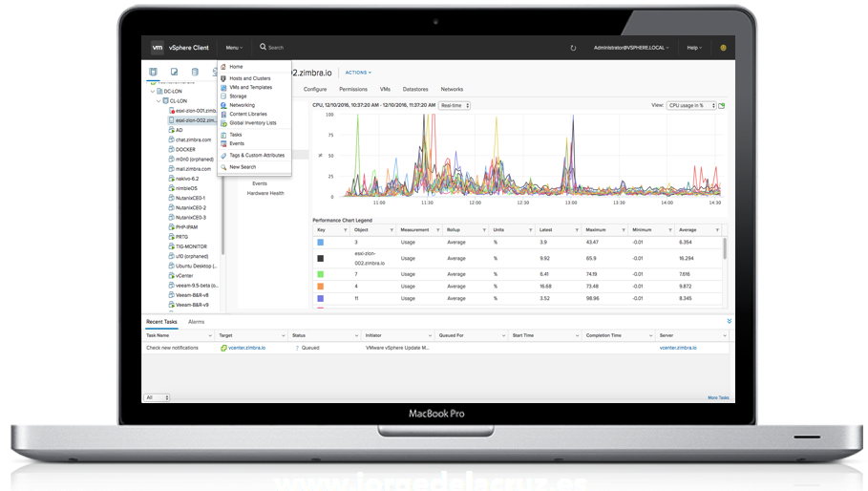Image resolution: width=868 pixels, height=491 pixels.
Task: Select Networking from the menu
Action: tap(243, 105)
